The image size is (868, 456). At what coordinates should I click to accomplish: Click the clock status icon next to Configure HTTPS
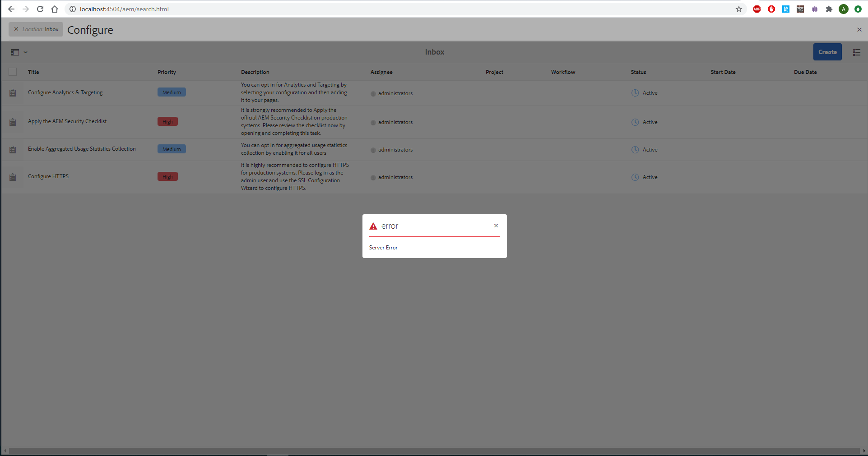tap(634, 177)
